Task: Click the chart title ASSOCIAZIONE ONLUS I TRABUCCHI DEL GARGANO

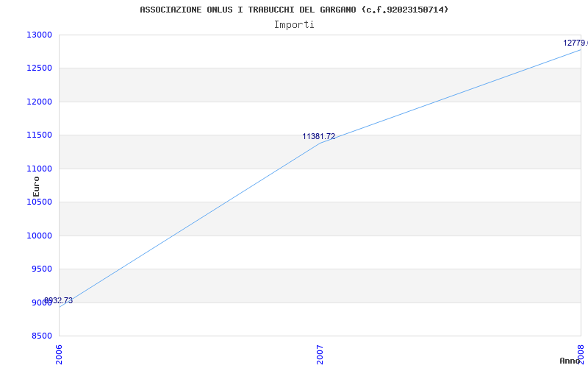Action: pos(294,10)
